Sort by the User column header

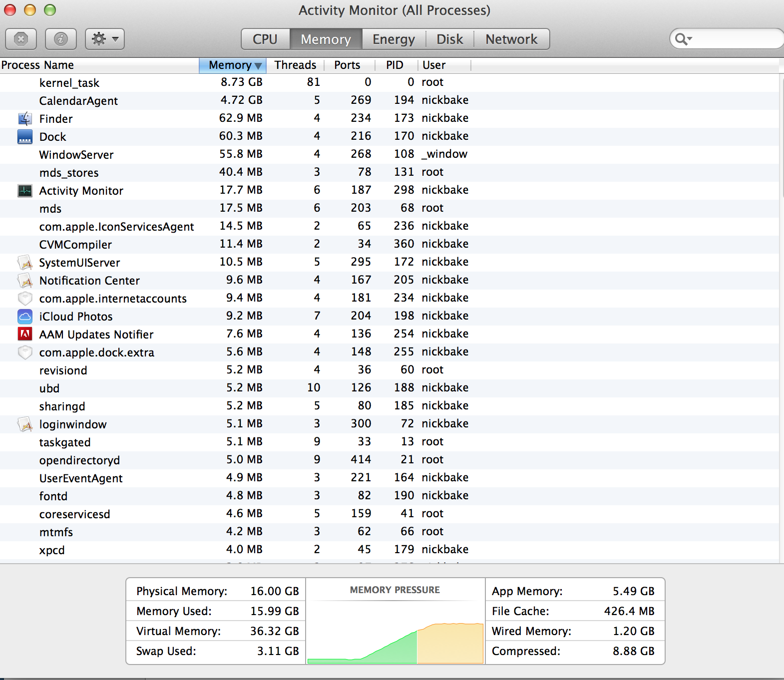coord(444,65)
